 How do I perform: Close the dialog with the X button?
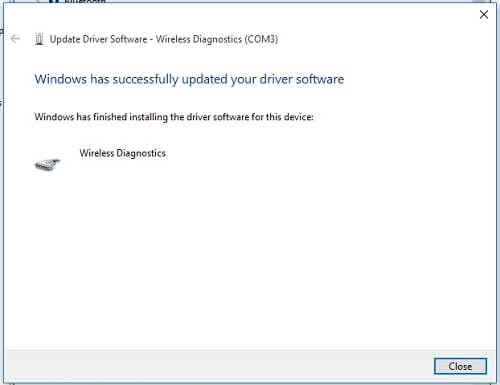pyautogui.click(x=484, y=15)
